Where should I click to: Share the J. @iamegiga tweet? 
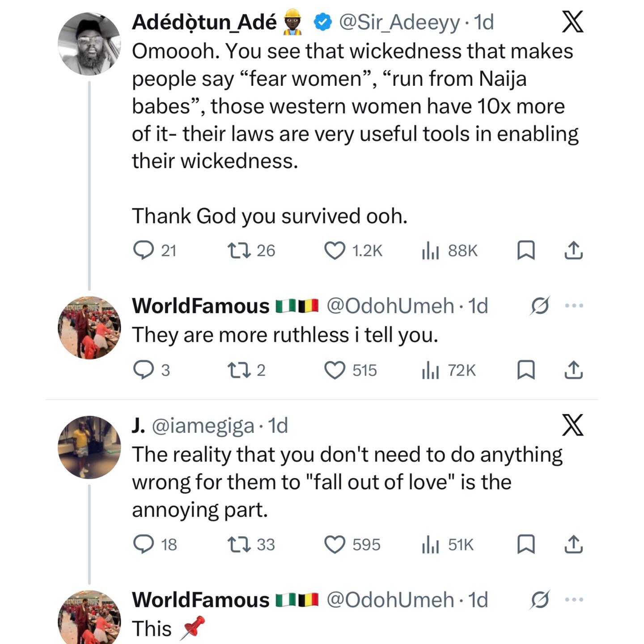tap(573, 545)
